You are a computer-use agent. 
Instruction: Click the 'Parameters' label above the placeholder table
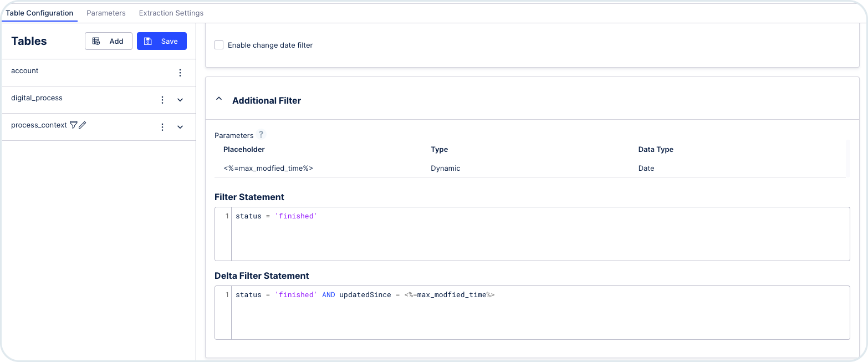234,135
